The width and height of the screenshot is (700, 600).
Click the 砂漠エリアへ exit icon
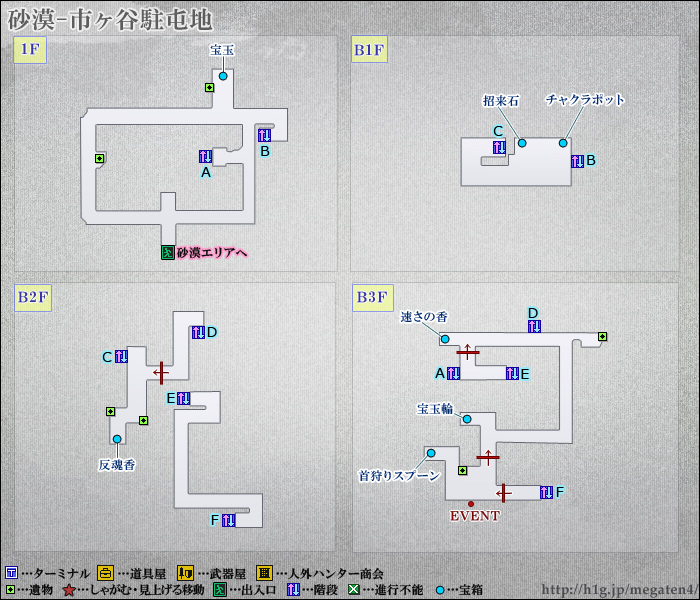click(166, 252)
